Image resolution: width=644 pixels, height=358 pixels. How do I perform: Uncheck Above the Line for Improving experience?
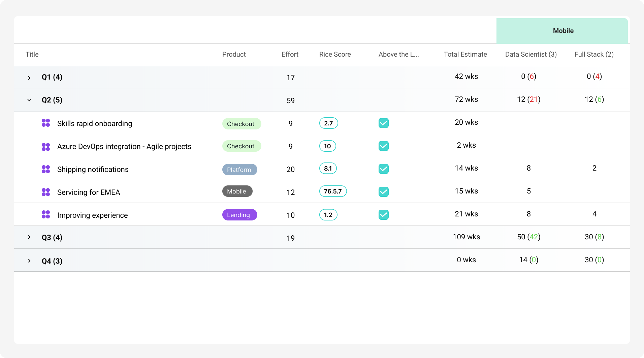click(x=383, y=215)
